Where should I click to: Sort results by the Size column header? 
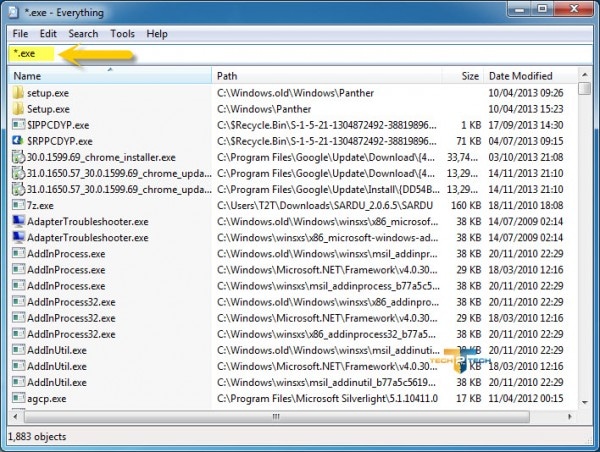tap(463, 76)
